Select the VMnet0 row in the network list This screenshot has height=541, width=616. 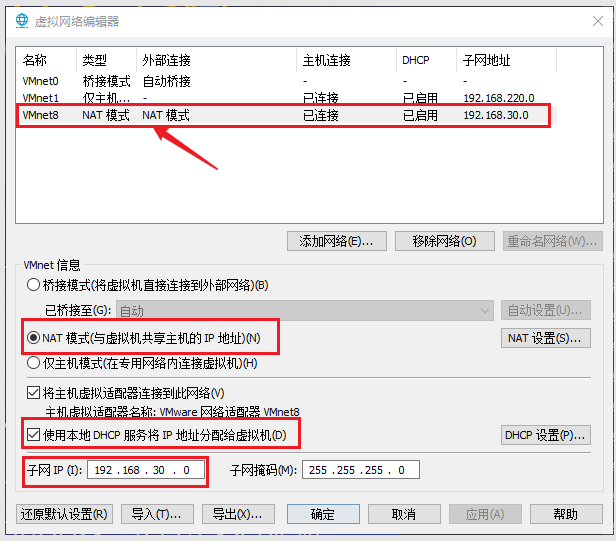click(286, 81)
